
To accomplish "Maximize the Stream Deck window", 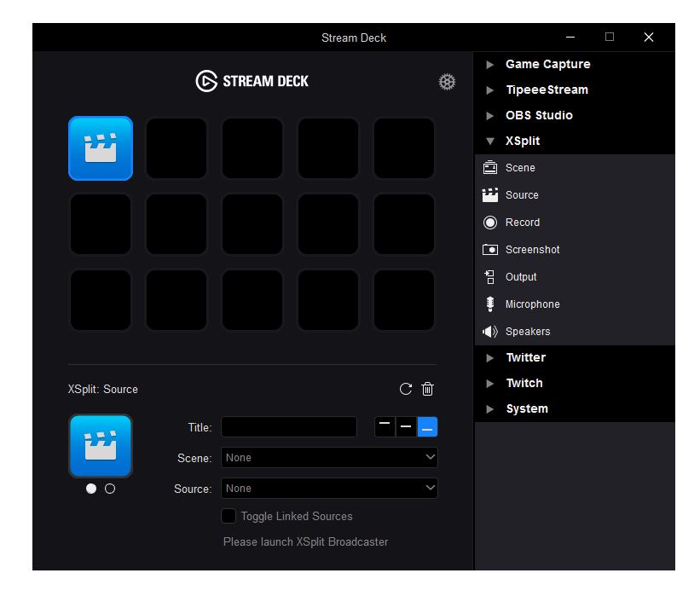I will pyautogui.click(x=610, y=37).
